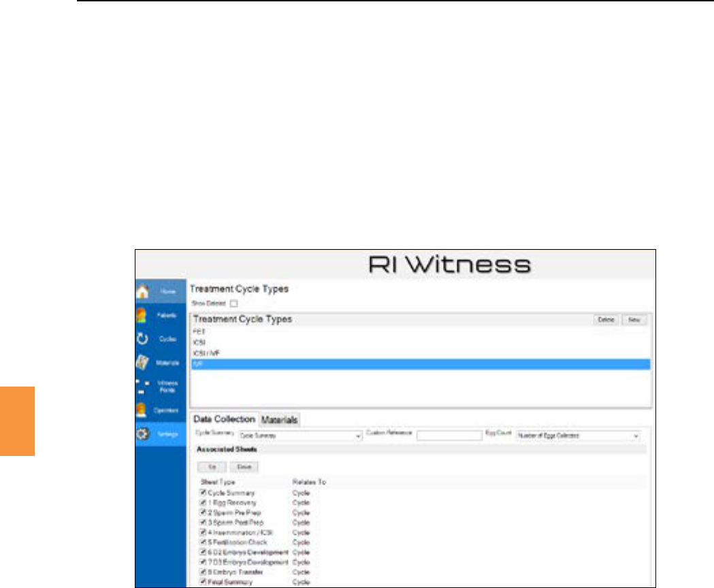
Task: Click the Sheet Type column header
Action: 218,482
